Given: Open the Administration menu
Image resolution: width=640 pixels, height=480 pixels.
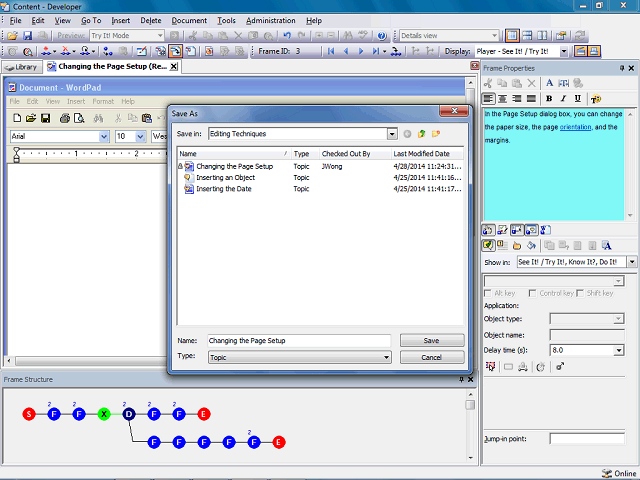Looking at the screenshot, I should (271, 21).
